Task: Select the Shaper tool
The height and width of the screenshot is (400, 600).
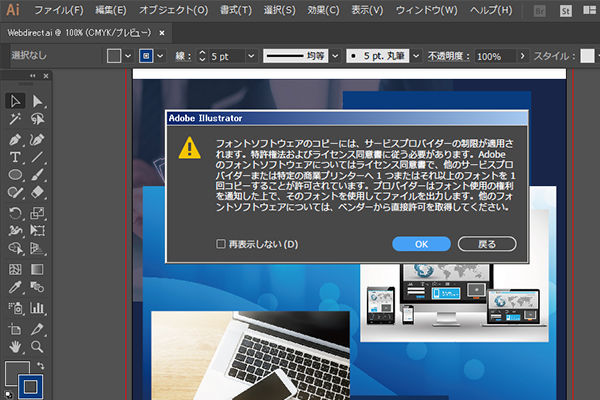Action: pos(15,192)
